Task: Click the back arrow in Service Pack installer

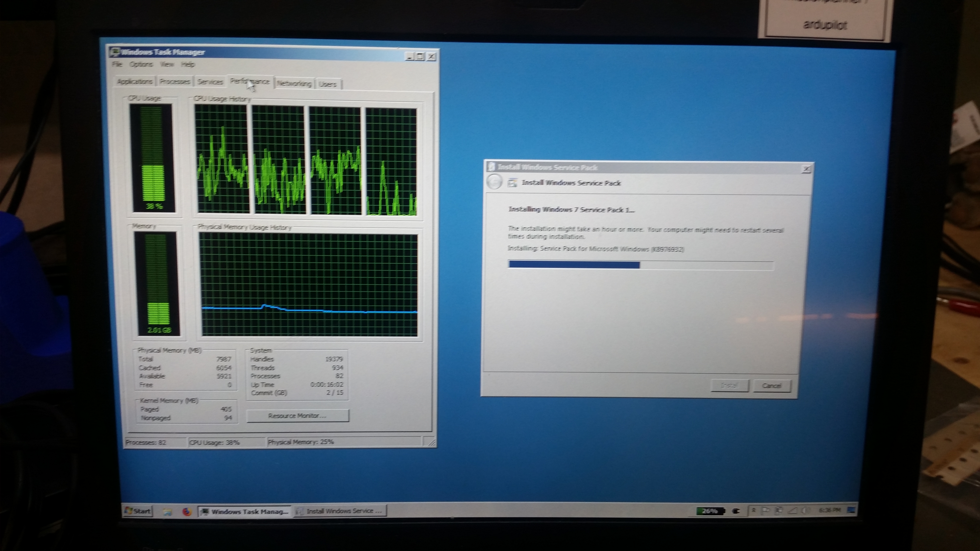Action: pos(495,182)
